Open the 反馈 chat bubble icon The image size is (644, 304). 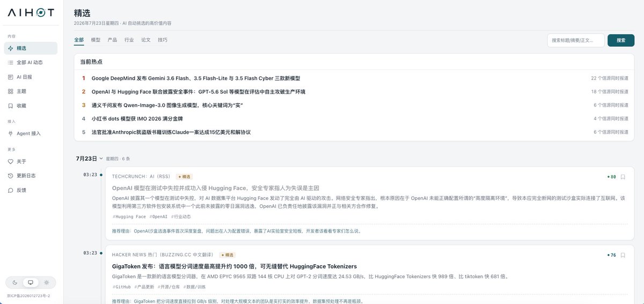[11, 190]
